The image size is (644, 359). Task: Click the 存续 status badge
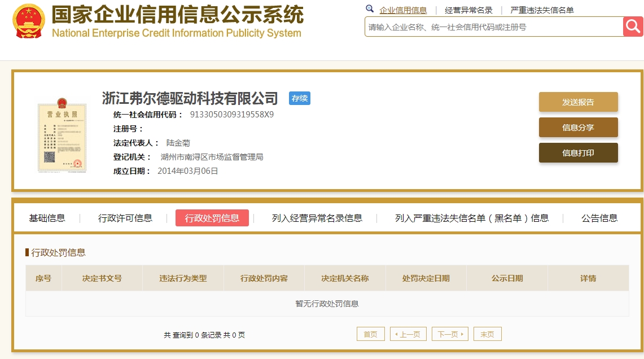click(x=299, y=98)
